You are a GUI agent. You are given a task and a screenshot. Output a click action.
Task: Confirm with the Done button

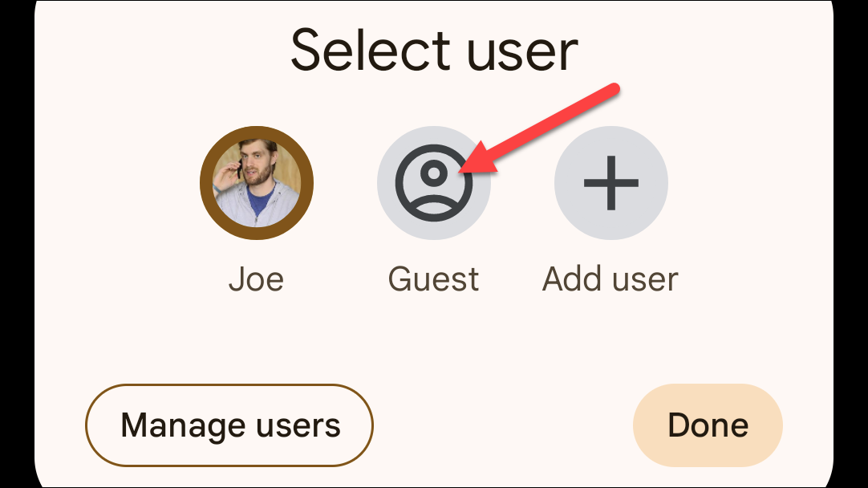708,425
